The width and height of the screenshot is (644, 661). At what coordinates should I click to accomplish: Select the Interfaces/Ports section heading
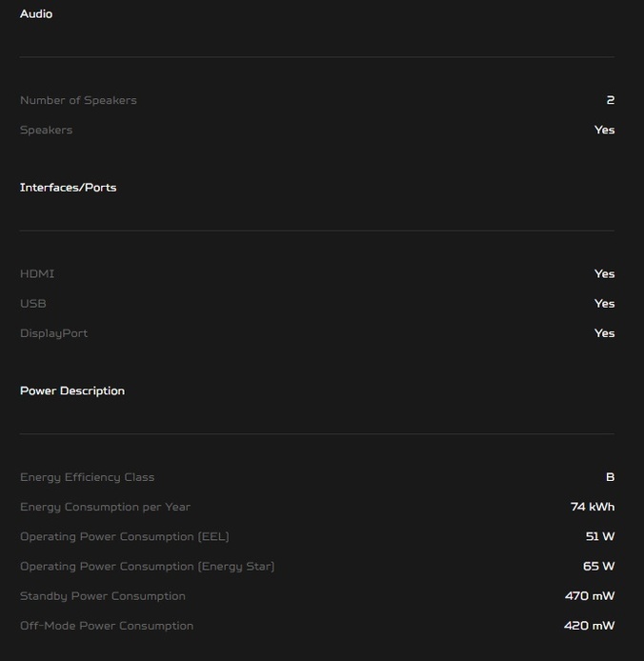pyautogui.click(x=68, y=188)
